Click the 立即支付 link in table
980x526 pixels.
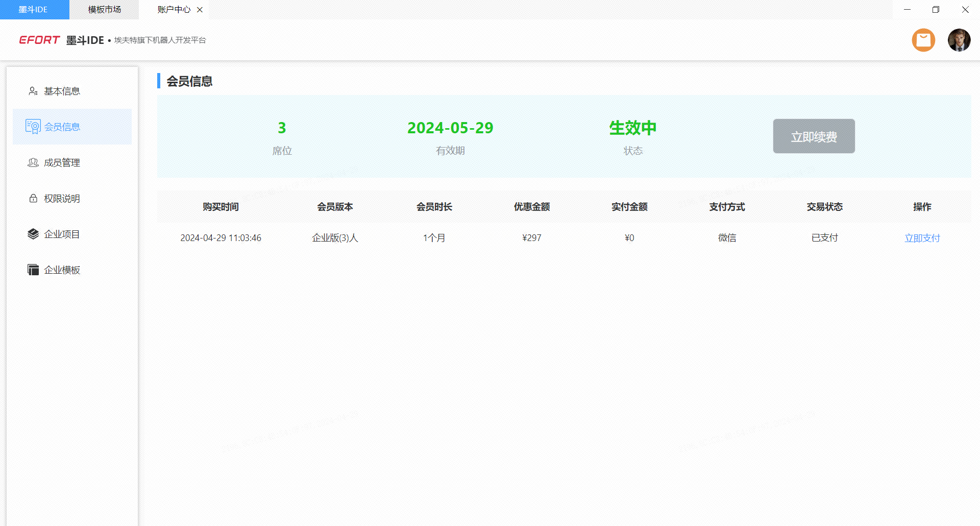point(922,238)
